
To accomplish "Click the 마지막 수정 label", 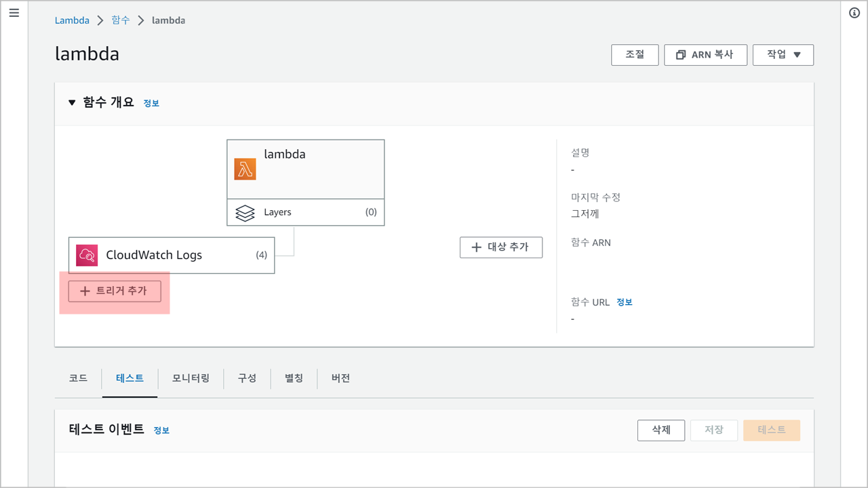I will 595,198.
